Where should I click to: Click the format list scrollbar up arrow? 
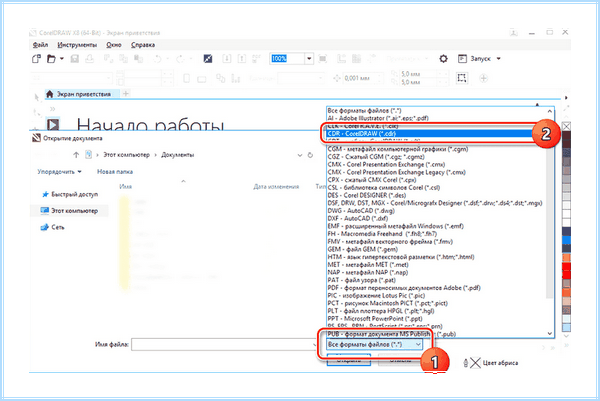tap(549, 111)
